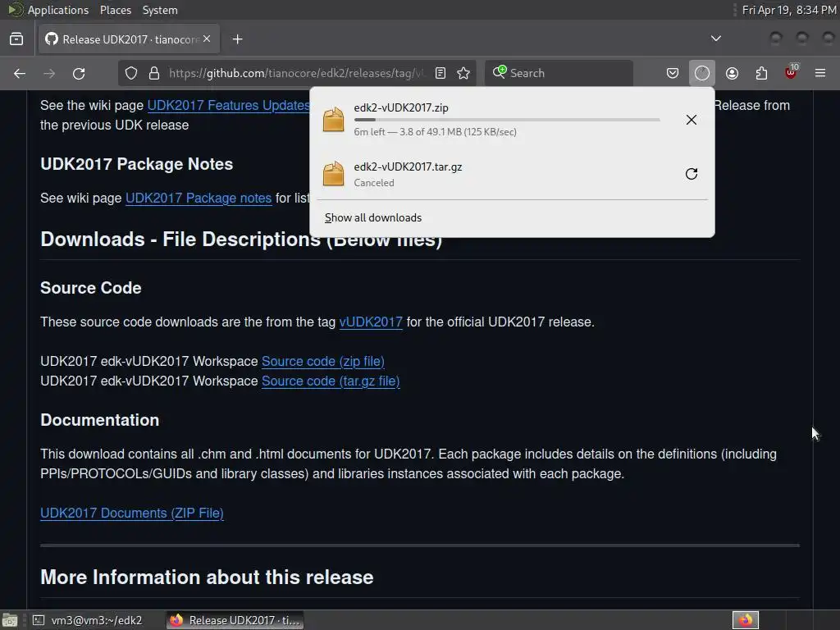Click the Source Code heading
Image resolution: width=840 pixels, height=630 pixels.
(90, 288)
